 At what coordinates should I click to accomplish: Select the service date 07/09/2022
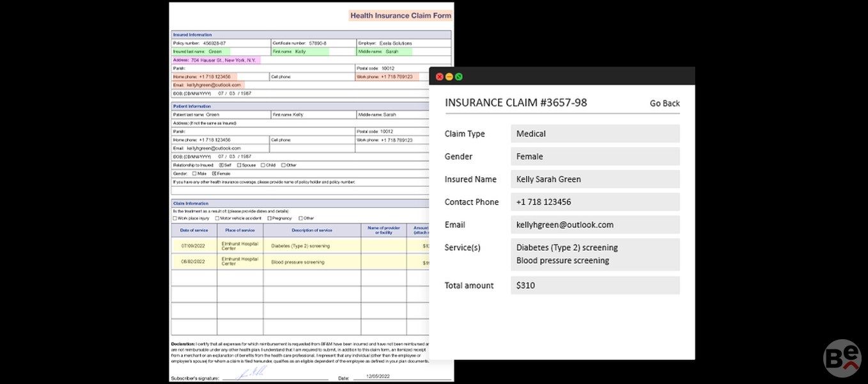tap(193, 246)
